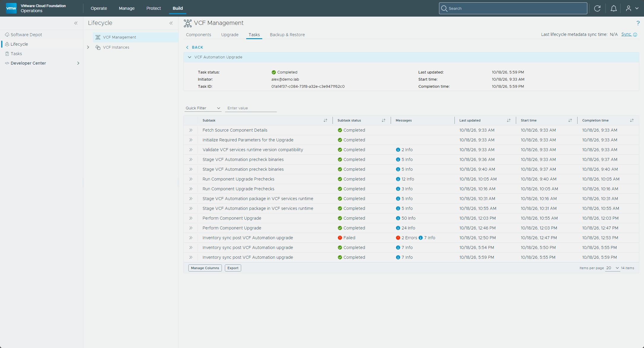Expand the failed Inventory sync row

coord(191,238)
